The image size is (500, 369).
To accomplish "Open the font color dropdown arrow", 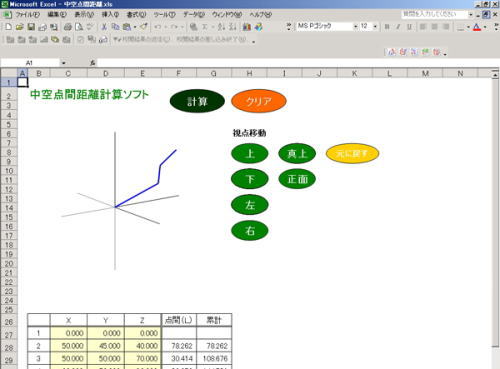I will click(485, 27).
